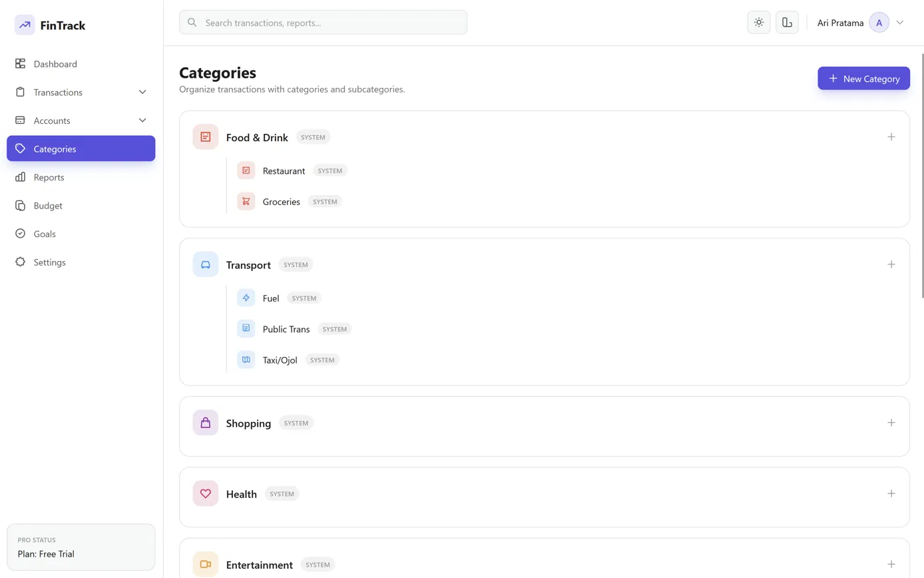Expand the Transactions menu chevron
Viewport: 924px width, 578px height.
(142, 93)
